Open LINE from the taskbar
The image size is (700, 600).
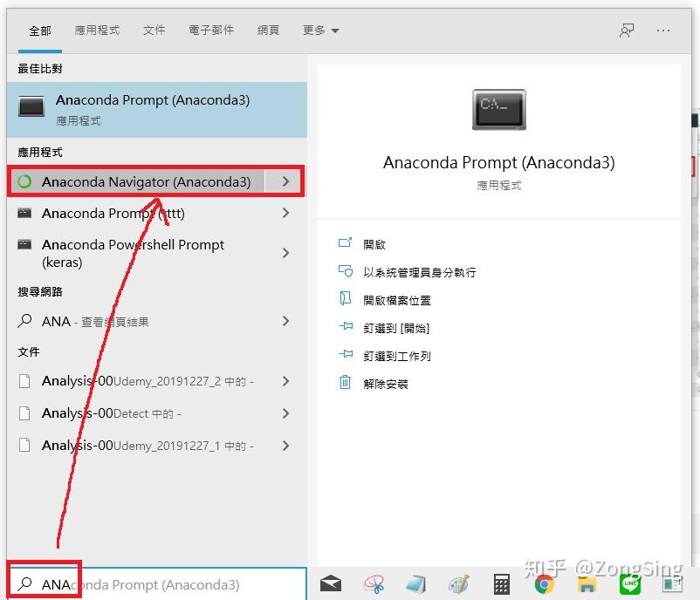tap(629, 584)
